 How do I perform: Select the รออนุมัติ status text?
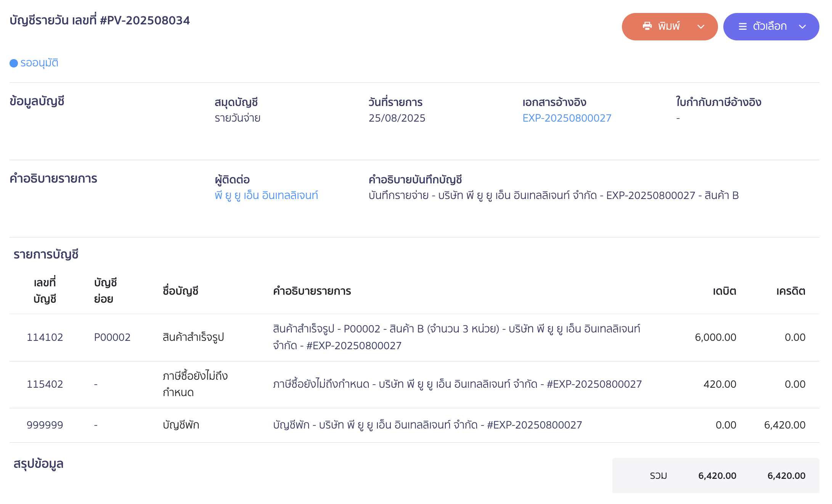[39, 63]
